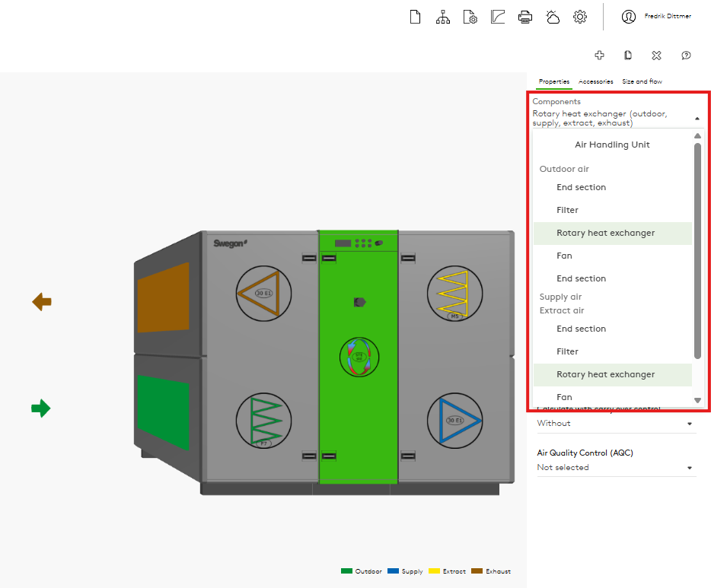This screenshot has height=588, width=711.
Task: Open the hierarchy tree structure icon
Action: [442, 17]
